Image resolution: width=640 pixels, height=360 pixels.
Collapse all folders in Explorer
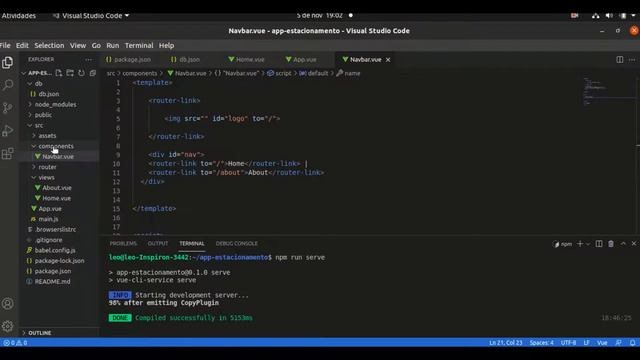[x=93, y=73]
